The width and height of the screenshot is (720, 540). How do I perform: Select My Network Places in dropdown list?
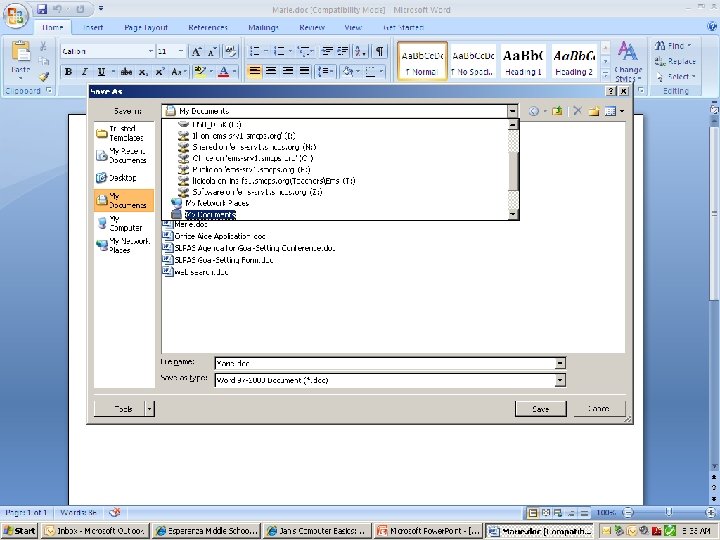coord(217,203)
